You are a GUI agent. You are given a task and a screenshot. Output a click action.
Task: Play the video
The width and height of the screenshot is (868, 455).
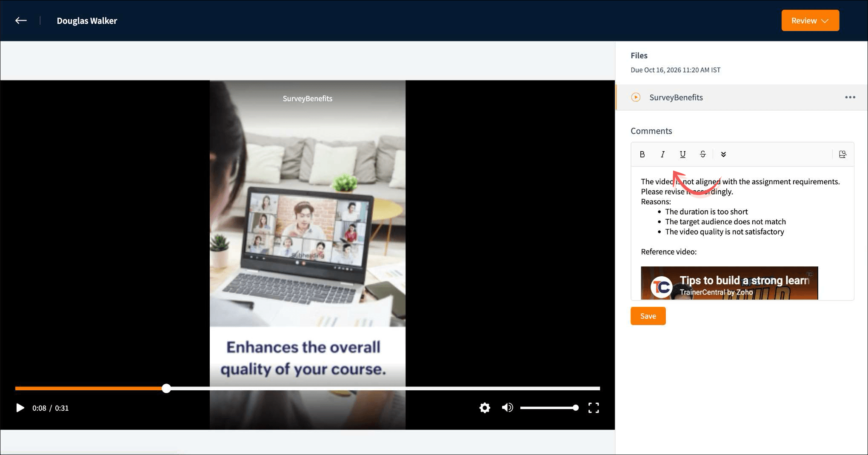(x=20, y=408)
